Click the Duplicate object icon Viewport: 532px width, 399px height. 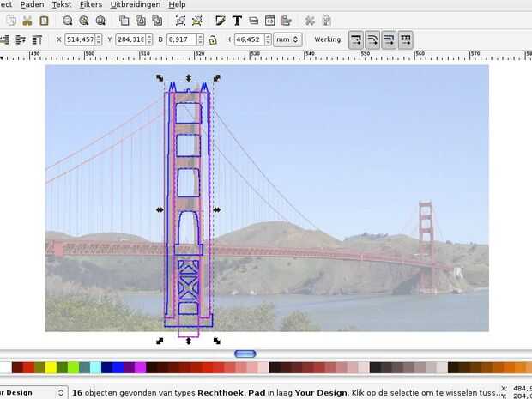(x=124, y=21)
